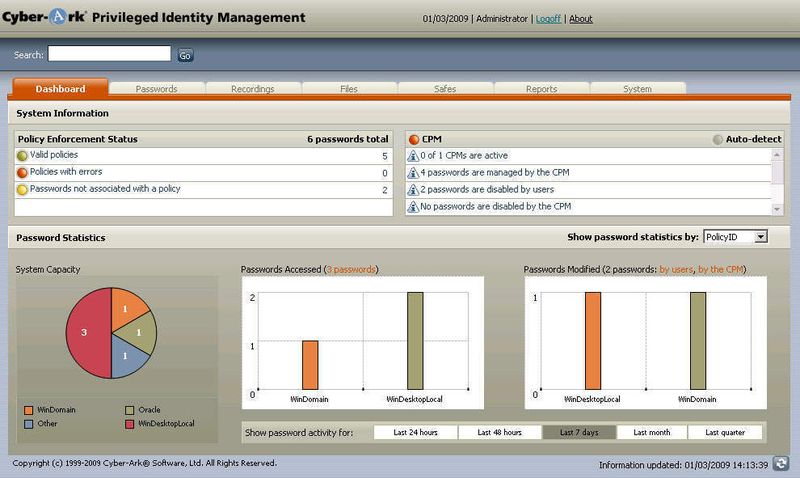The image size is (800, 478).
Task: Open the Files tab
Action: 349,89
